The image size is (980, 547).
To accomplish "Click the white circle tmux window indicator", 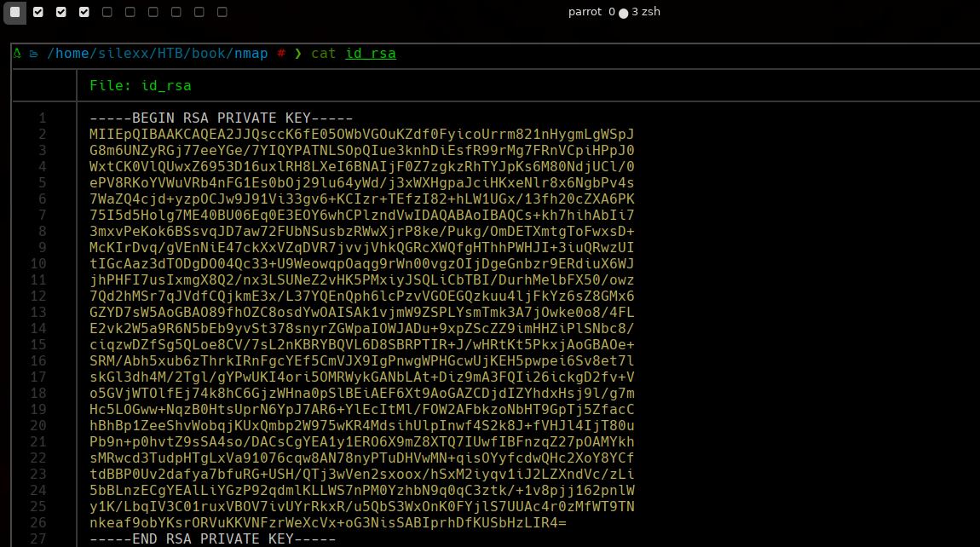I will click(623, 13).
